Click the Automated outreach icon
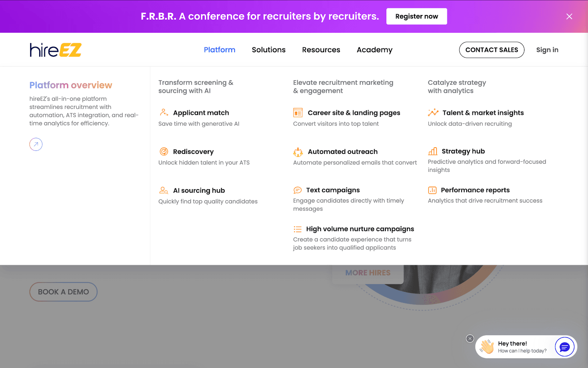This screenshot has width=588, height=368. click(298, 152)
